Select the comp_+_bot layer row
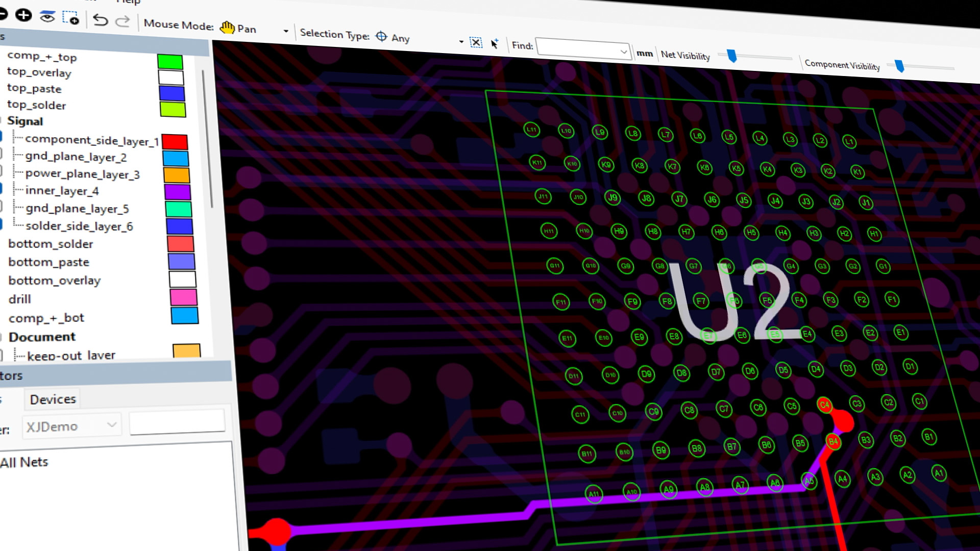980x551 pixels. pyautogui.click(x=46, y=318)
